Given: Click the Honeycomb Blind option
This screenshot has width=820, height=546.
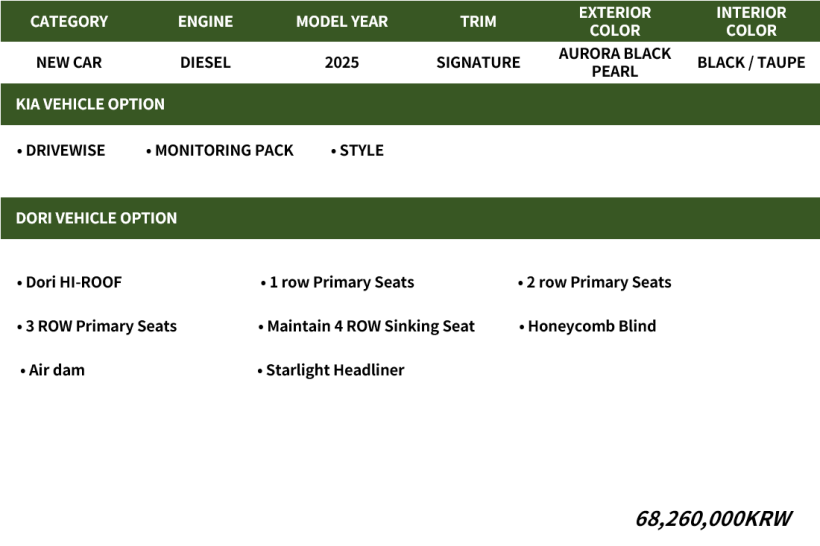Looking at the screenshot, I should point(591,326).
